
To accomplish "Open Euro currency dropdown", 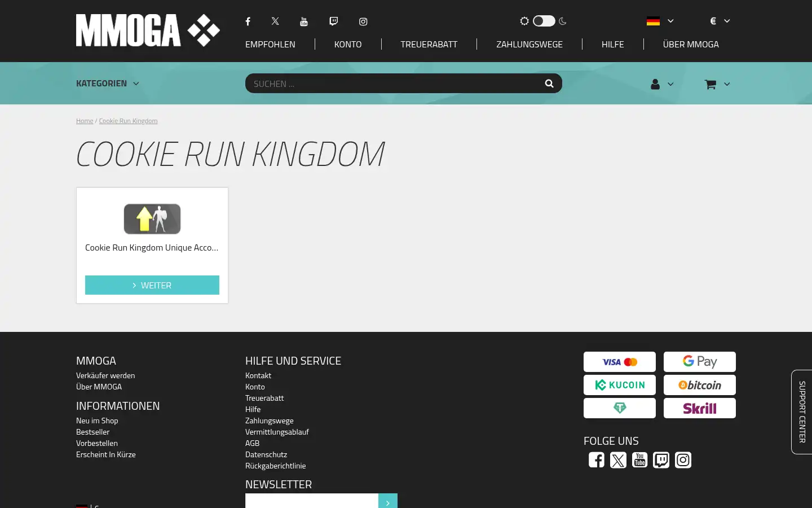I will (720, 21).
